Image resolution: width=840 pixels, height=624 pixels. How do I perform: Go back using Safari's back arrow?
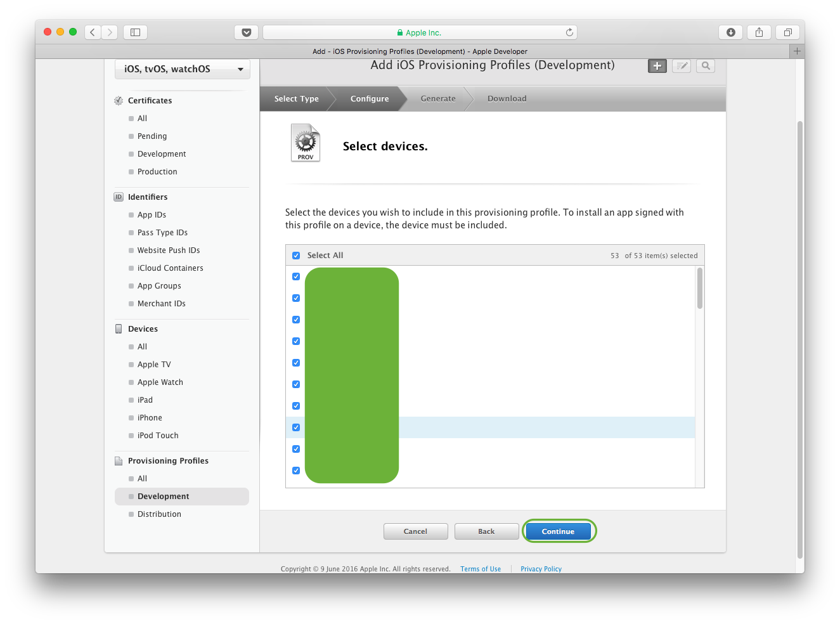[x=93, y=32]
